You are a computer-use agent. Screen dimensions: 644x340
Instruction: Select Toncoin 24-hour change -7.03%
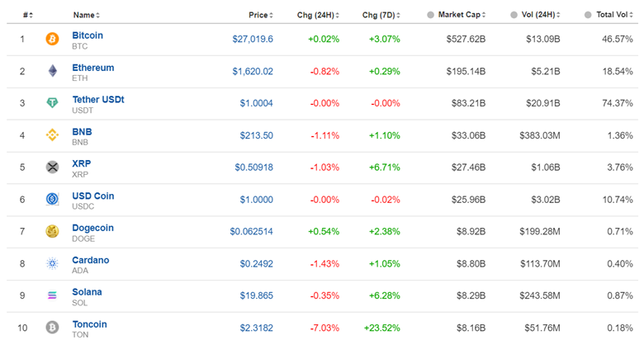pyautogui.click(x=324, y=328)
